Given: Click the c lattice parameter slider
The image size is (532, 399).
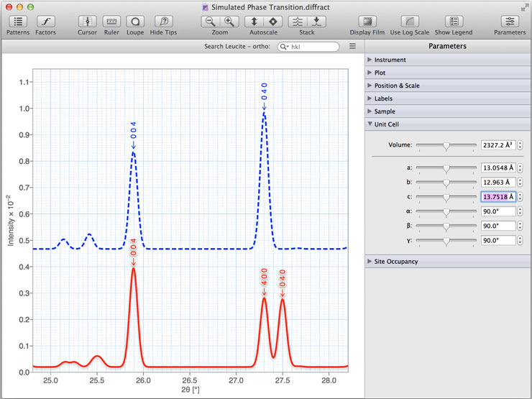Looking at the screenshot, I should point(446,197).
